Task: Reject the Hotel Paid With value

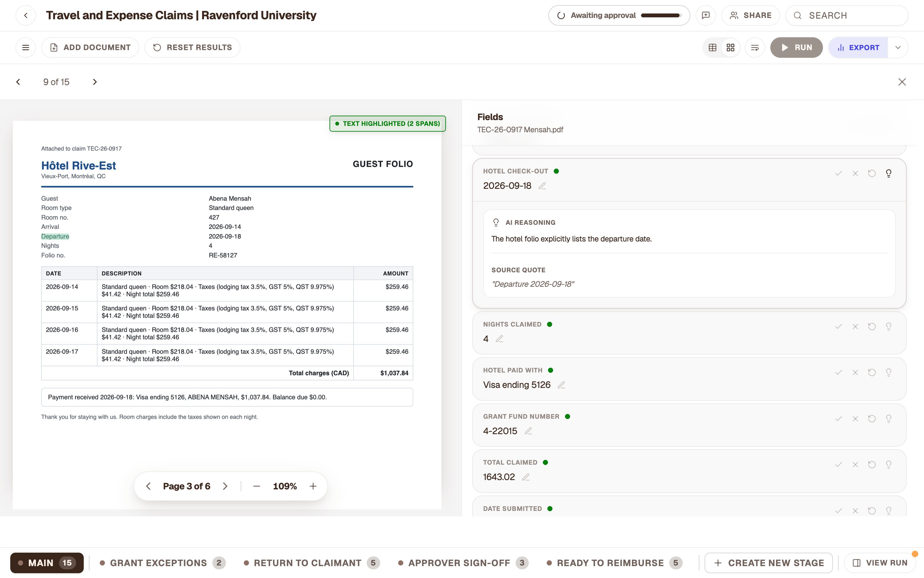Action: [855, 372]
